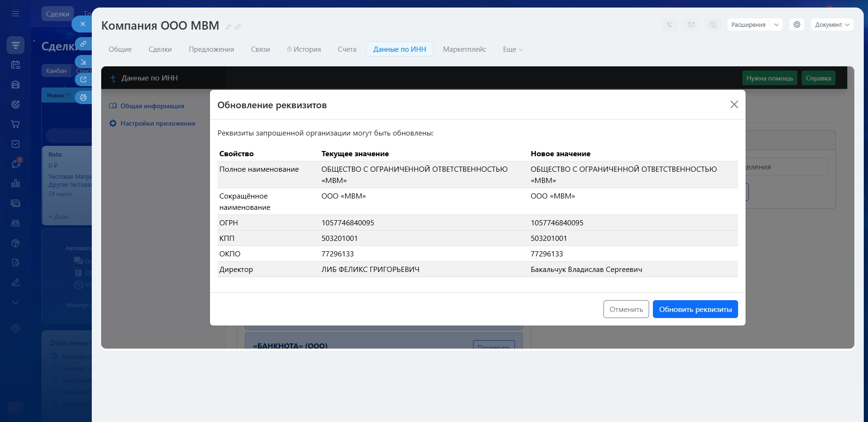Click pencil icon to edit company title

(228, 27)
